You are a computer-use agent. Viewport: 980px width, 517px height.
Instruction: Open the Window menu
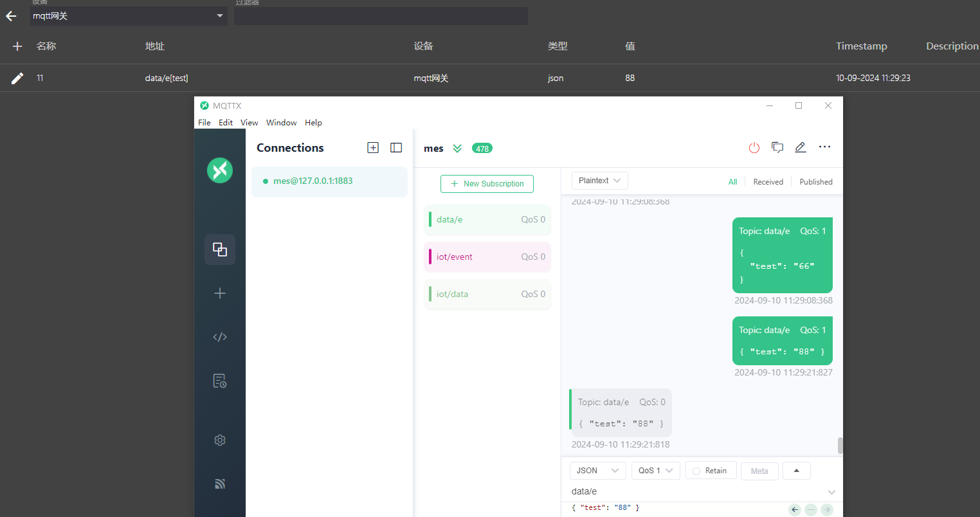[x=282, y=123]
